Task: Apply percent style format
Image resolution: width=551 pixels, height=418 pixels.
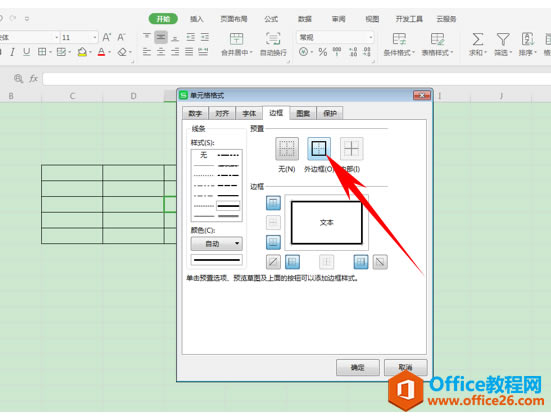Action: 322,52
